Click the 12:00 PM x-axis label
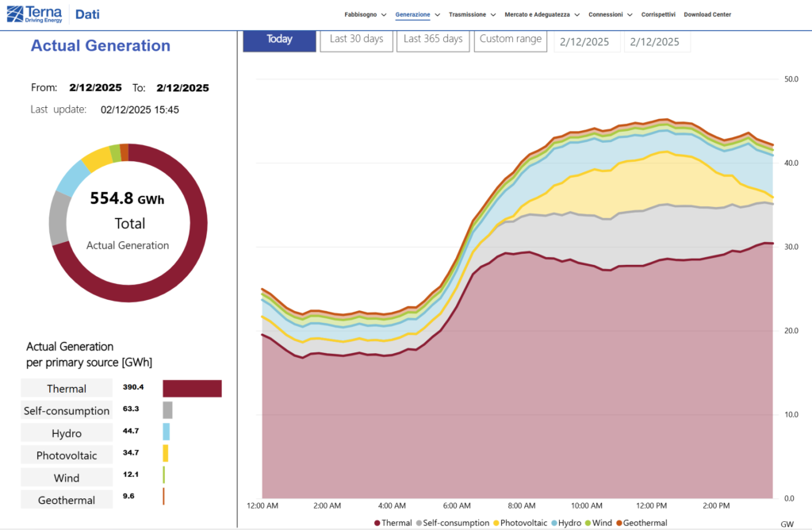The height and width of the screenshot is (530, 812). [x=652, y=505]
